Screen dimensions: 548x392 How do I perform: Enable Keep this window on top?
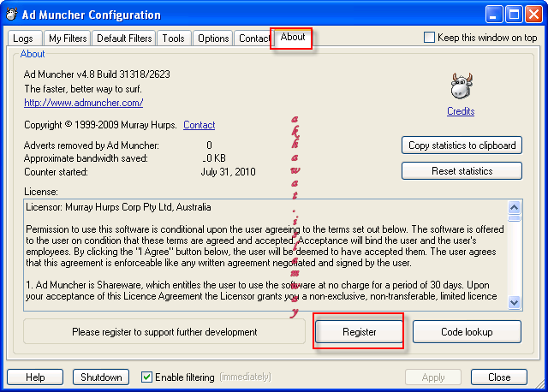(x=429, y=38)
